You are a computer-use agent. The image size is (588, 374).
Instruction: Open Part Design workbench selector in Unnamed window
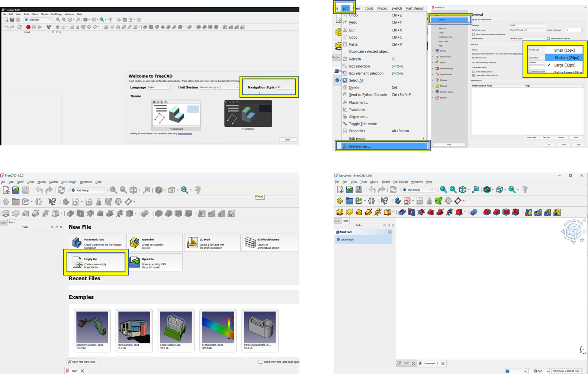tap(418, 190)
